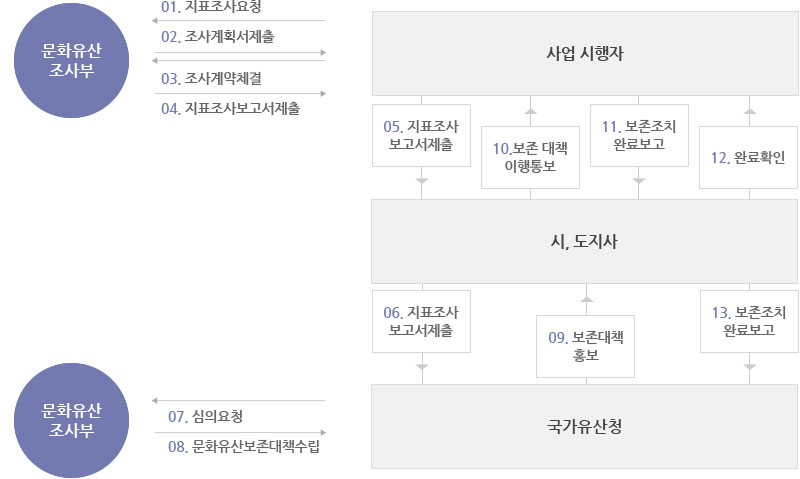Click the top 문화유산 조사부 circle
Viewport: 800px width, 479px height.
(x=71, y=60)
